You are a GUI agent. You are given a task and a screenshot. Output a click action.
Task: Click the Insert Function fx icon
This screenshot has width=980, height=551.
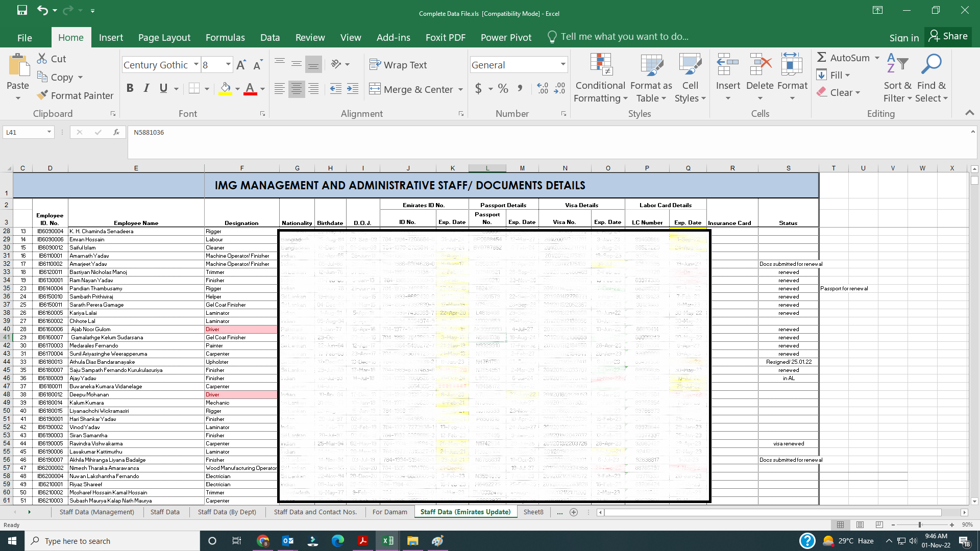pyautogui.click(x=116, y=132)
